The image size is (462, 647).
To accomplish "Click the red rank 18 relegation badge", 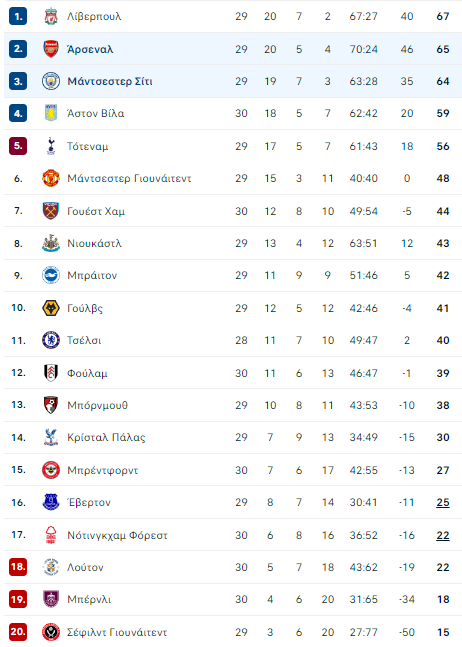I will (18, 567).
